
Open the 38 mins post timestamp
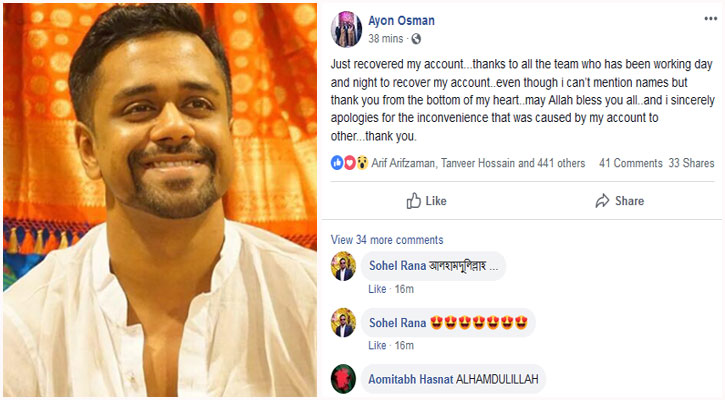pos(385,39)
